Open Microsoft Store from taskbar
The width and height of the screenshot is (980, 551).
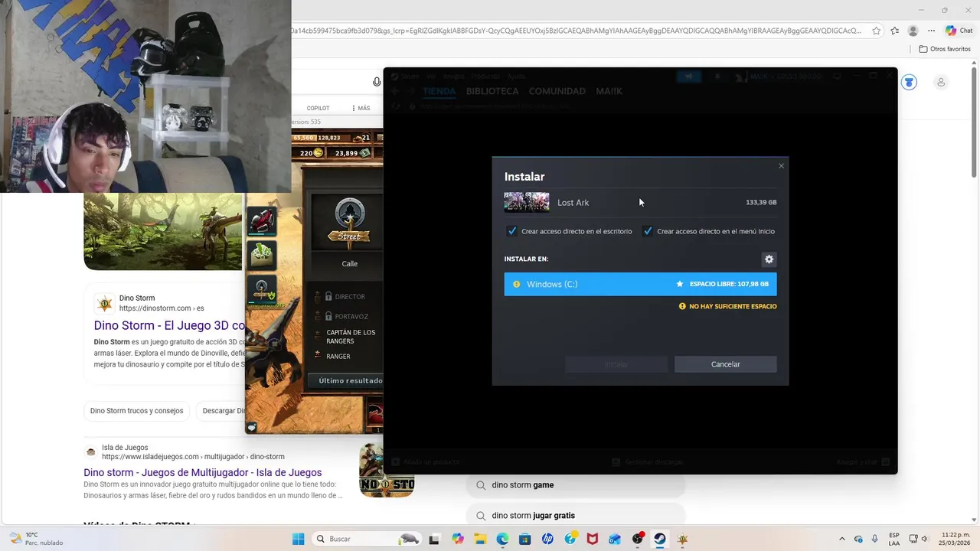tap(524, 539)
